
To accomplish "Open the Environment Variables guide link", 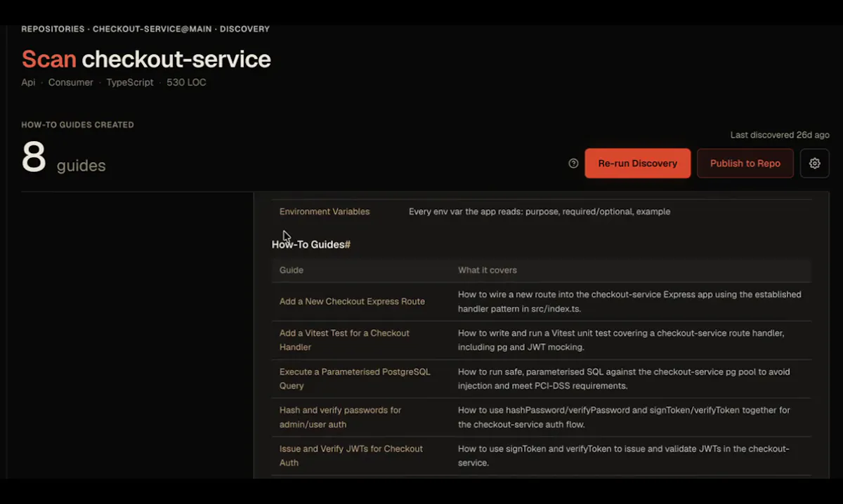I will click(325, 211).
